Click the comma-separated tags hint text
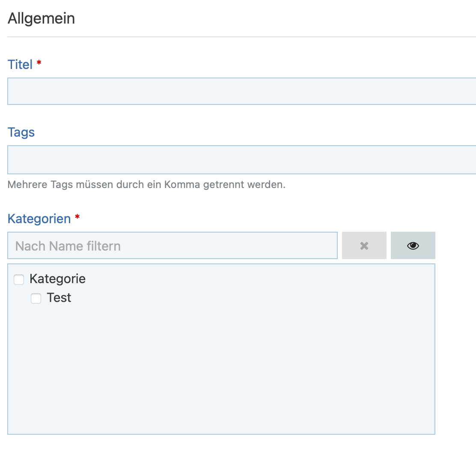Image resolution: width=476 pixels, height=454 pixels. tap(146, 185)
